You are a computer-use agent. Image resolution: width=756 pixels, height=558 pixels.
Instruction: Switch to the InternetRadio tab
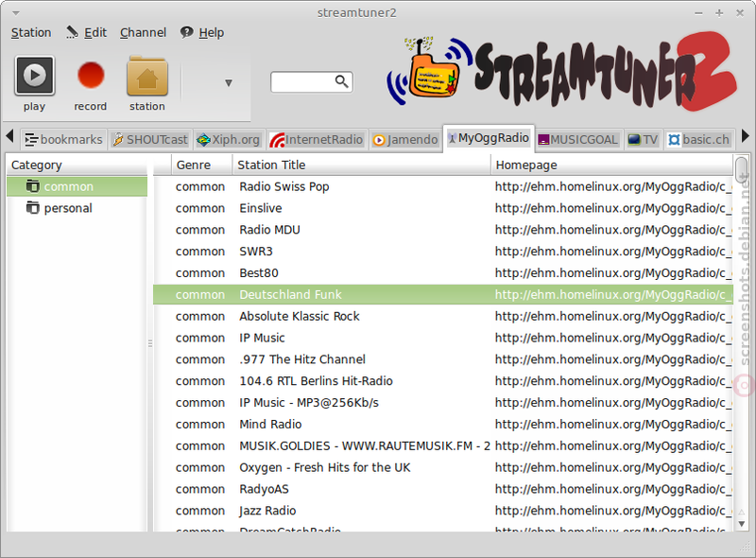coord(317,140)
